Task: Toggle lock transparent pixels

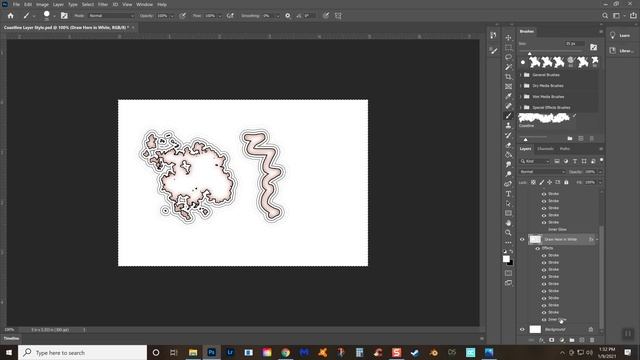Action: 533,182
